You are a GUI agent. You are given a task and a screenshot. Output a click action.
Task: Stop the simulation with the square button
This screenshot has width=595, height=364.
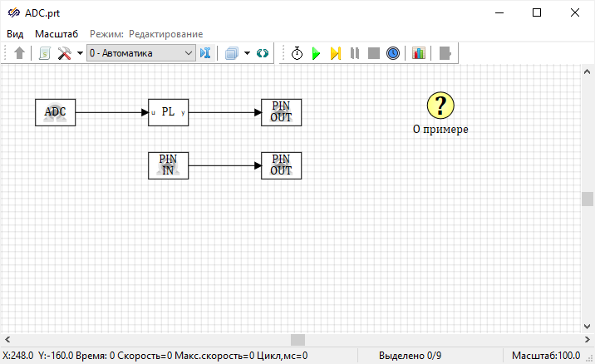pos(374,53)
